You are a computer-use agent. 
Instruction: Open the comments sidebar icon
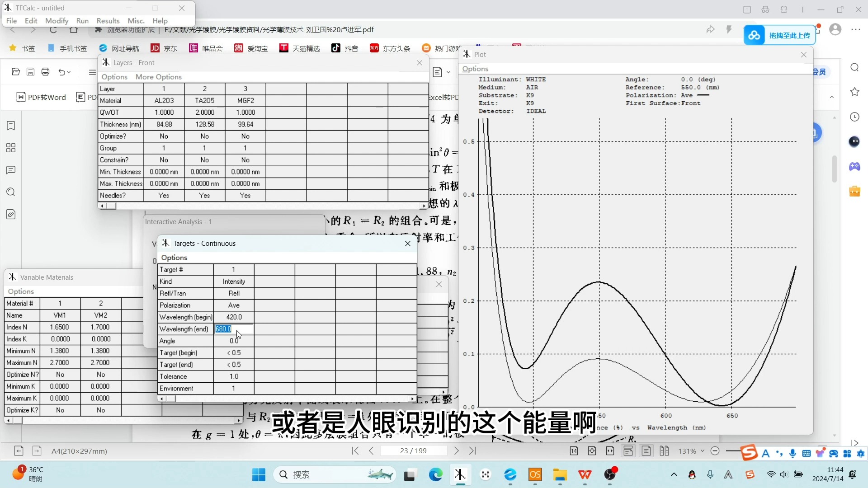tap(11, 170)
